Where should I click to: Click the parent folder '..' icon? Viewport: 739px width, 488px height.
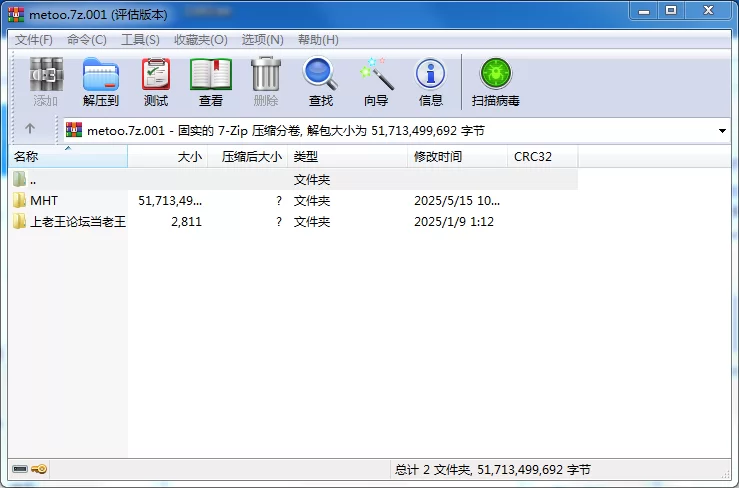click(19, 179)
